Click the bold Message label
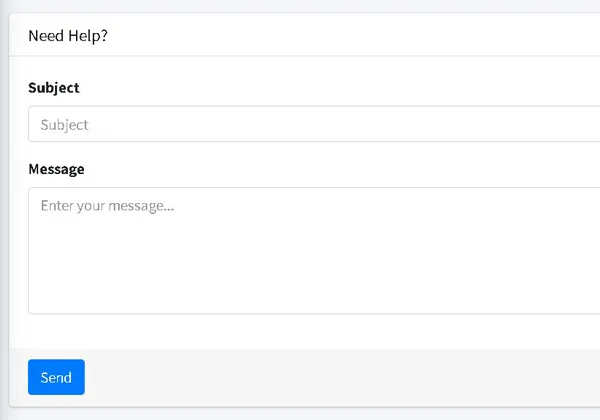 pos(56,169)
